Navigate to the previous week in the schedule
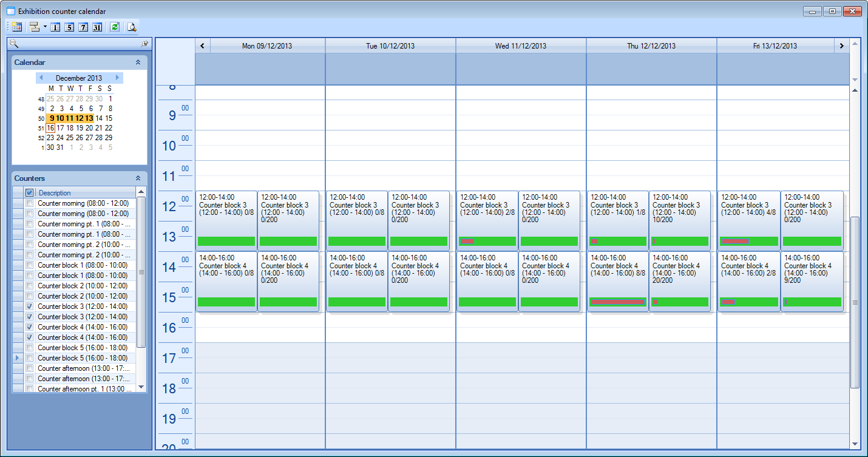The image size is (868, 457). tap(202, 46)
